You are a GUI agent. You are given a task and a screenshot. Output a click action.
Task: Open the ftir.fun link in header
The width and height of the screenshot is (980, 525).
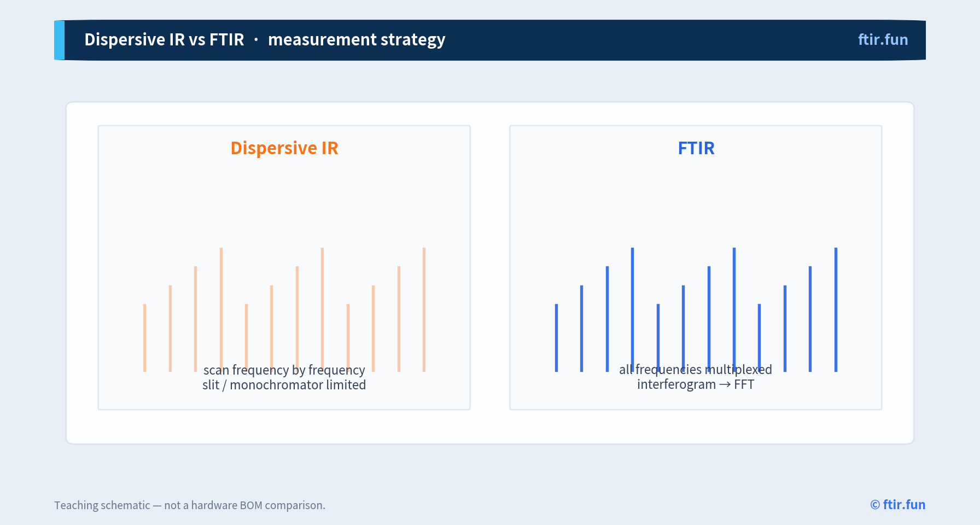(883, 39)
